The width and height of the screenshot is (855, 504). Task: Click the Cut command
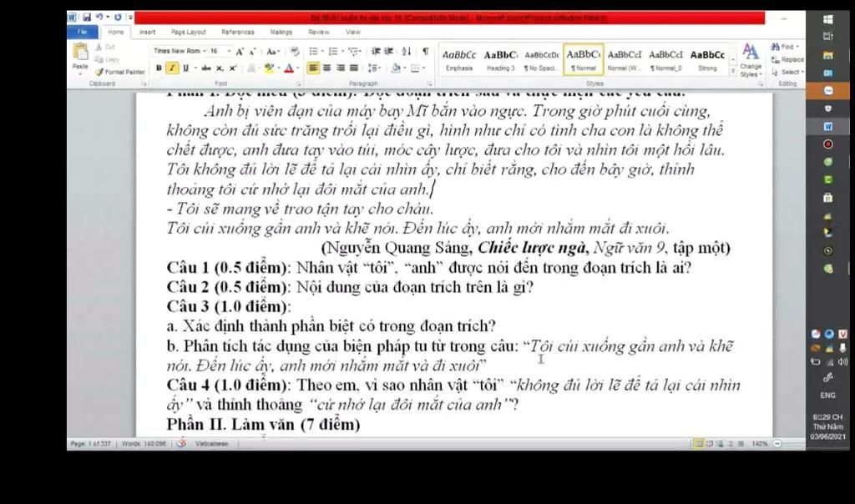pyautogui.click(x=105, y=47)
